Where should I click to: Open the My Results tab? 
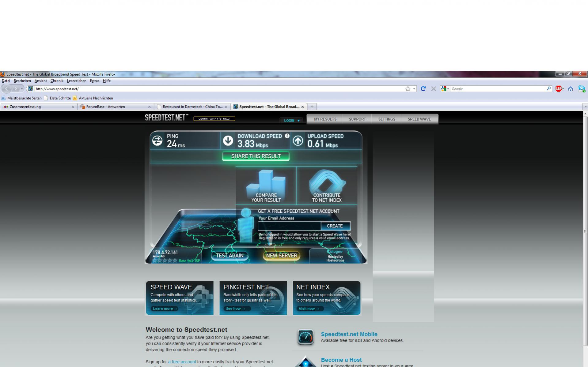coord(325,119)
